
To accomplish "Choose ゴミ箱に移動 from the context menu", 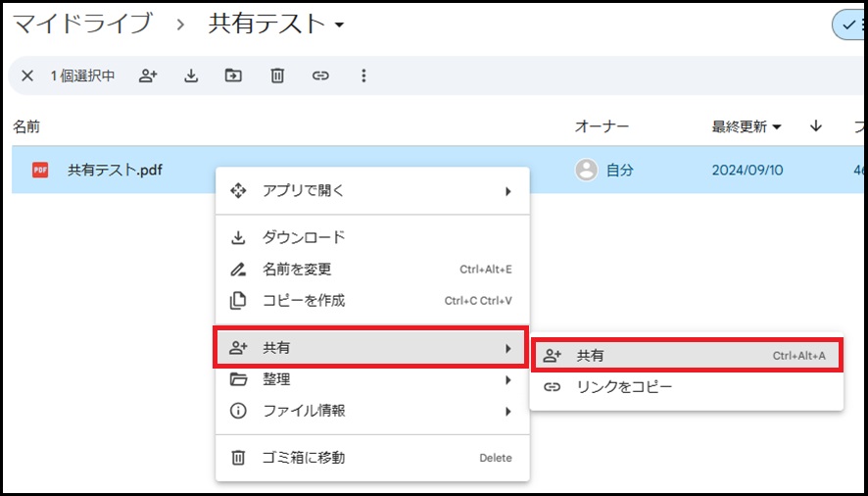I will [304, 458].
